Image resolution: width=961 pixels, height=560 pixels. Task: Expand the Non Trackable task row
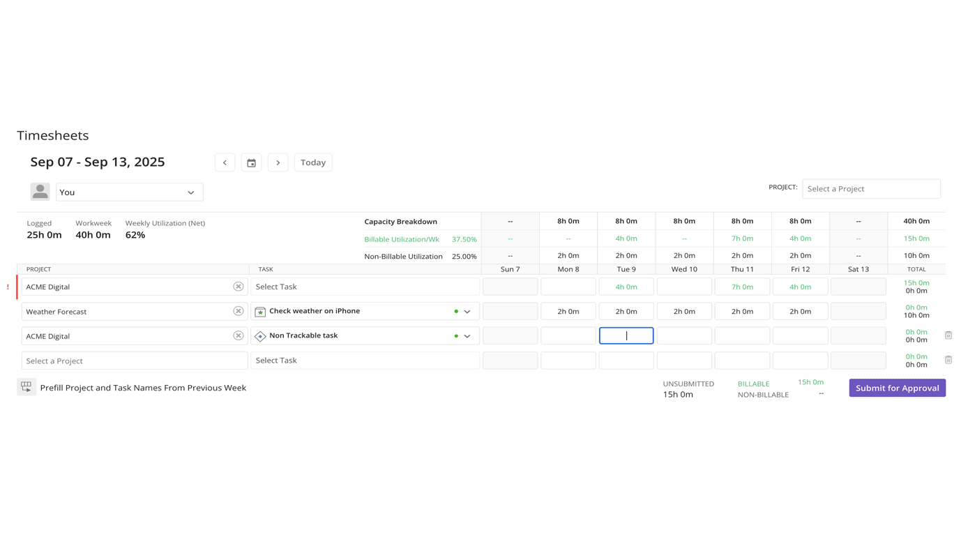(x=467, y=335)
